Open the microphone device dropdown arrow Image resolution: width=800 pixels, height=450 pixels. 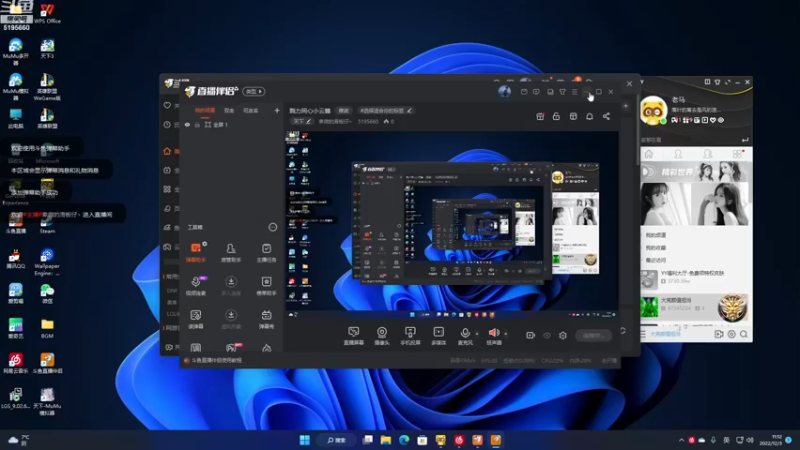[477, 334]
